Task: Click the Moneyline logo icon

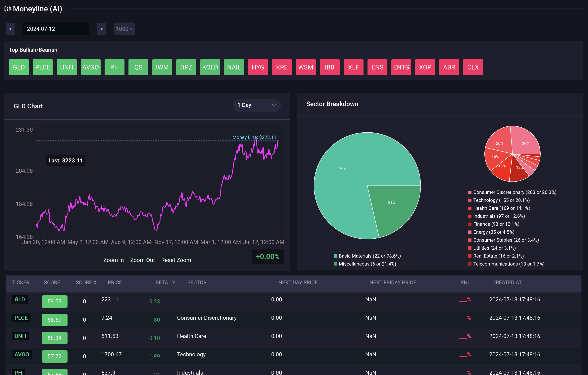Action: (x=8, y=9)
